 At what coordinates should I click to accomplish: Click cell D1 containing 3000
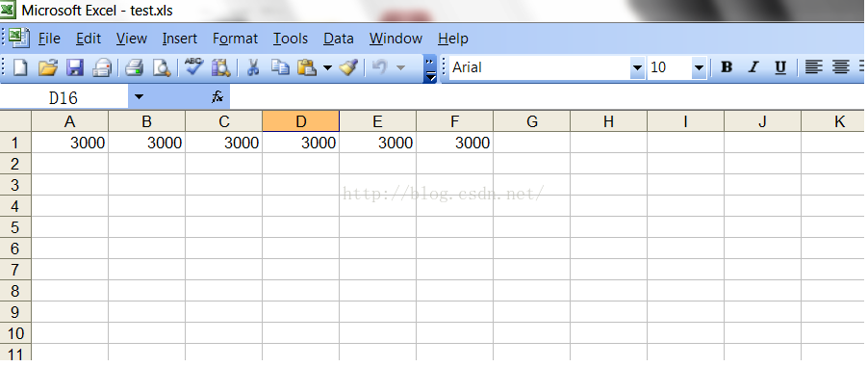pyautogui.click(x=300, y=143)
